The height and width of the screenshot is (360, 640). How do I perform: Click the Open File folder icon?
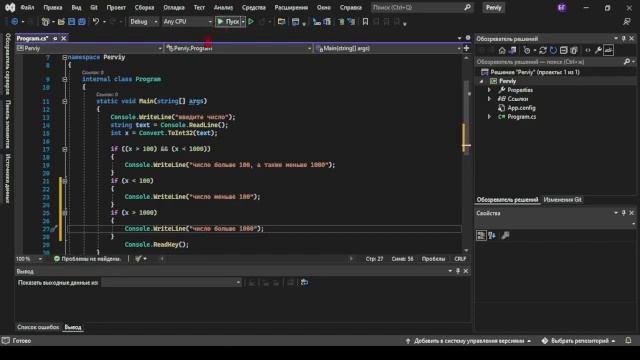(x=61, y=22)
